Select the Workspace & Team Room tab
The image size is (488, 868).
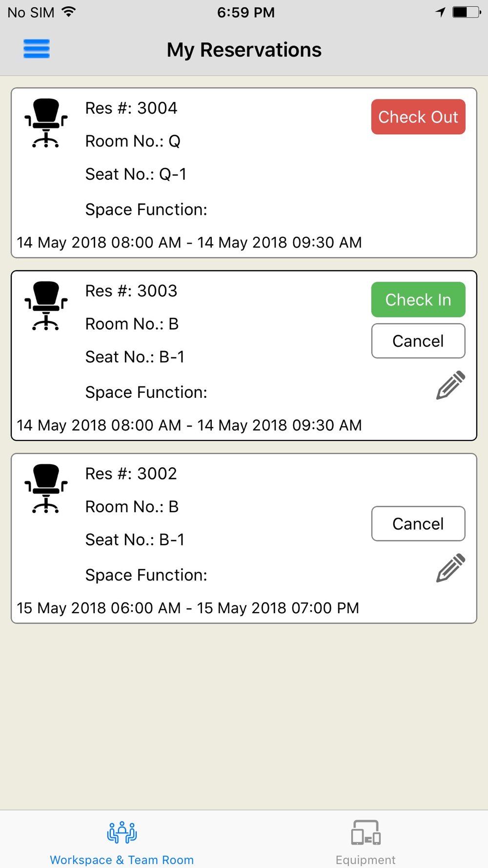(x=122, y=840)
